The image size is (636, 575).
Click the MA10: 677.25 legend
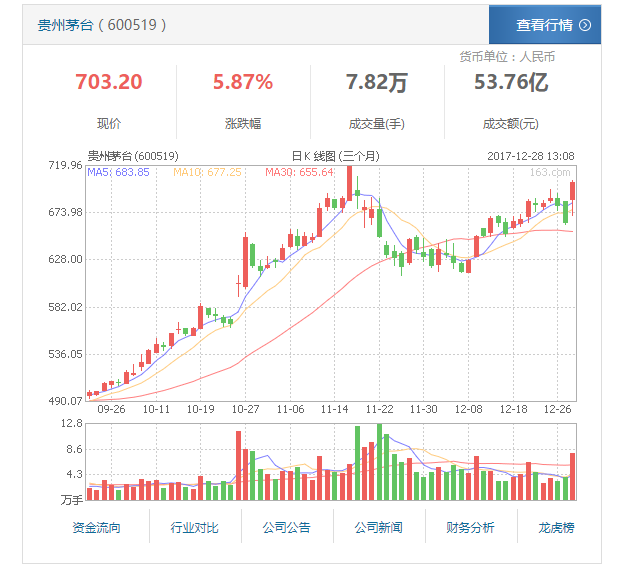[x=207, y=172]
